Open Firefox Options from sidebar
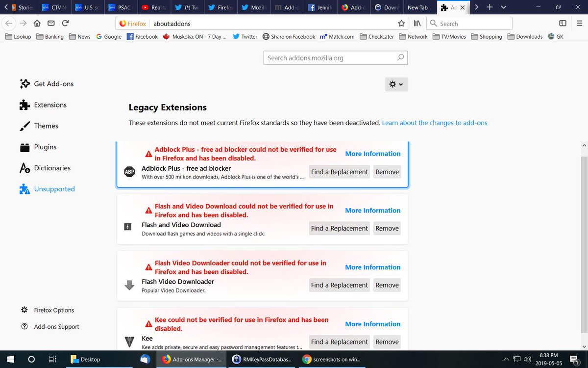Screen dimensions: 588x368 [48, 310]
